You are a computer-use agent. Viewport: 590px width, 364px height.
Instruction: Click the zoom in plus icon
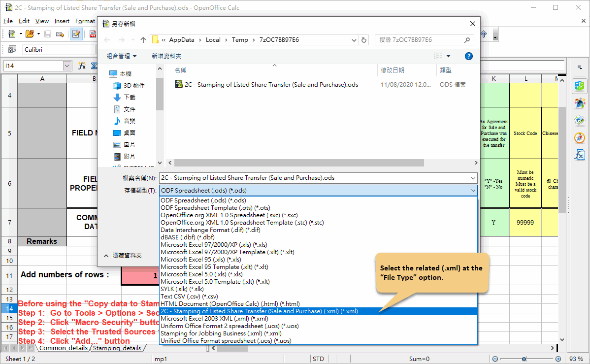coord(558,359)
